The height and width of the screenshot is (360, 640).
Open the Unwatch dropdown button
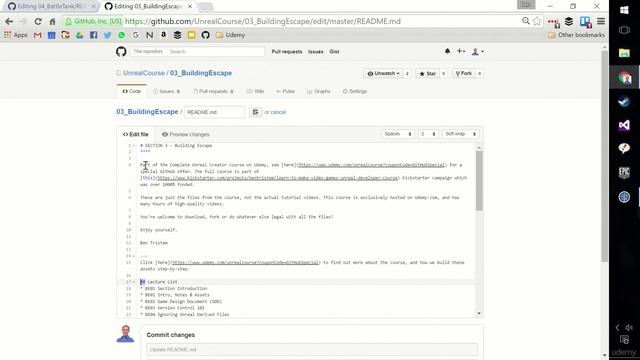383,73
